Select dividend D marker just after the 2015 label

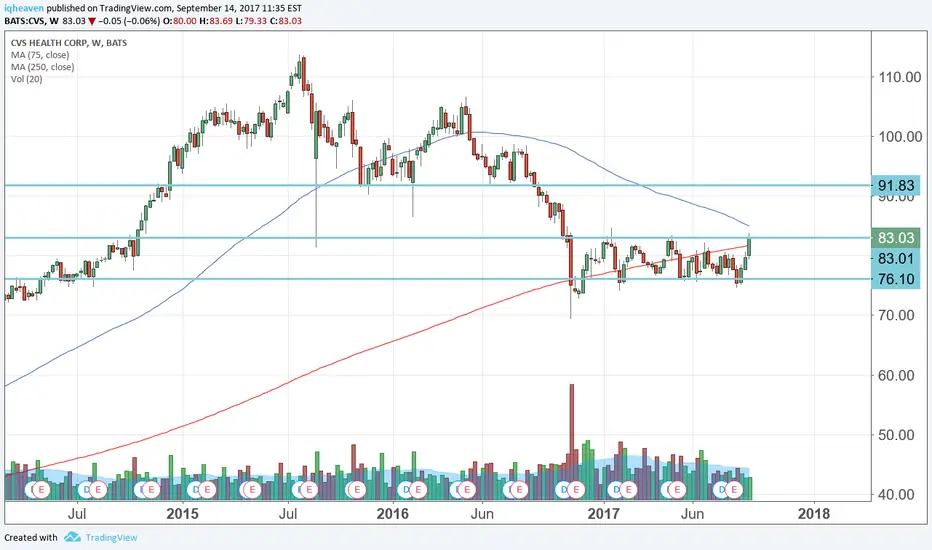click(x=194, y=490)
